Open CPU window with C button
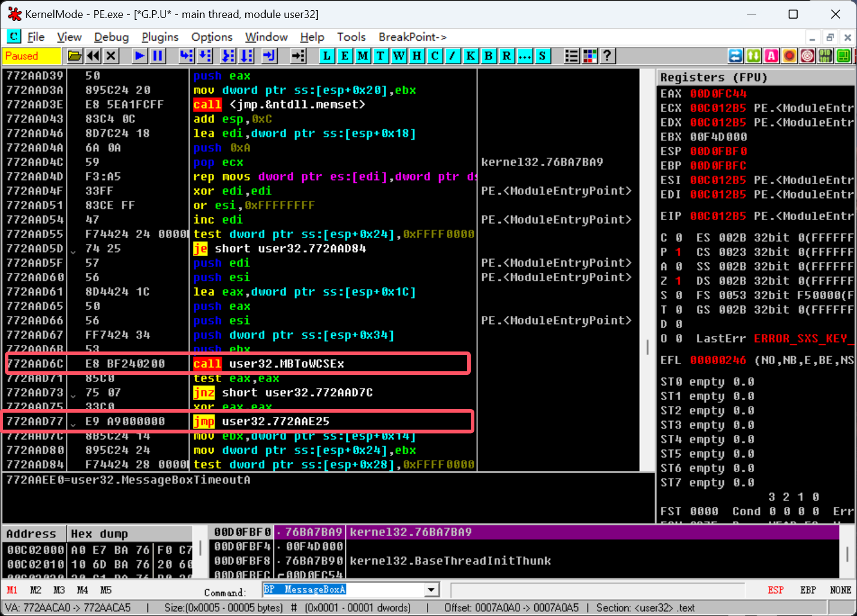The image size is (857, 616). click(435, 56)
